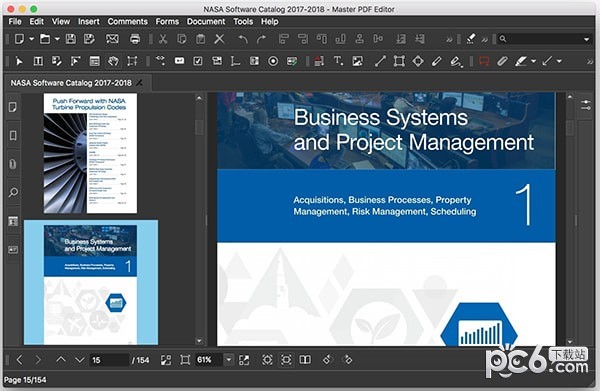600x391 pixels.
Task: Open the New document dropdown arrow
Action: pyautogui.click(x=32, y=39)
